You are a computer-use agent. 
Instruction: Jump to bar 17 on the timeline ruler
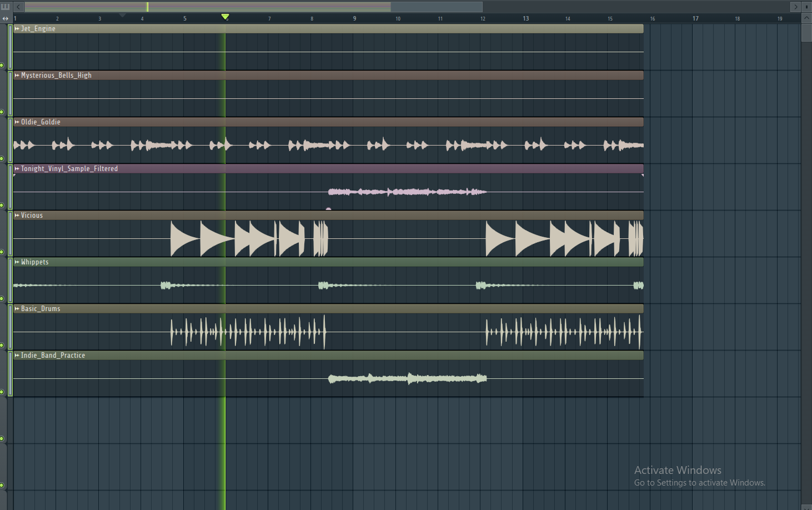click(695, 18)
